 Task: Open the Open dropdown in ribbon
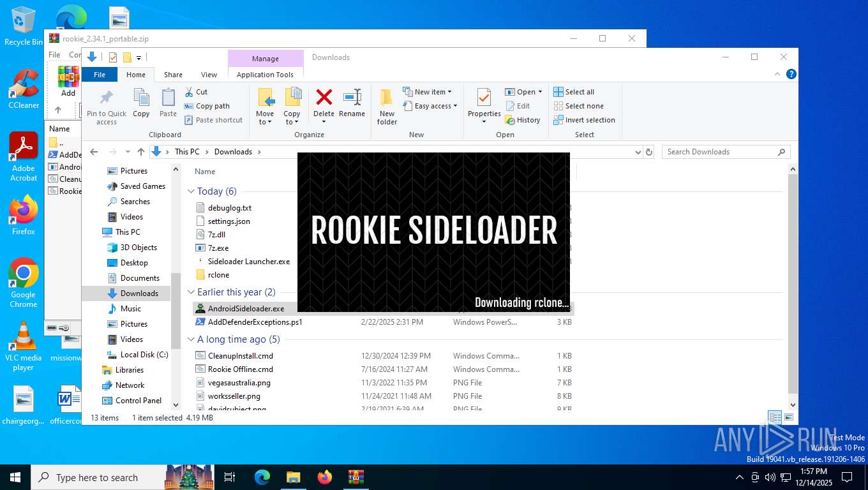(523, 92)
